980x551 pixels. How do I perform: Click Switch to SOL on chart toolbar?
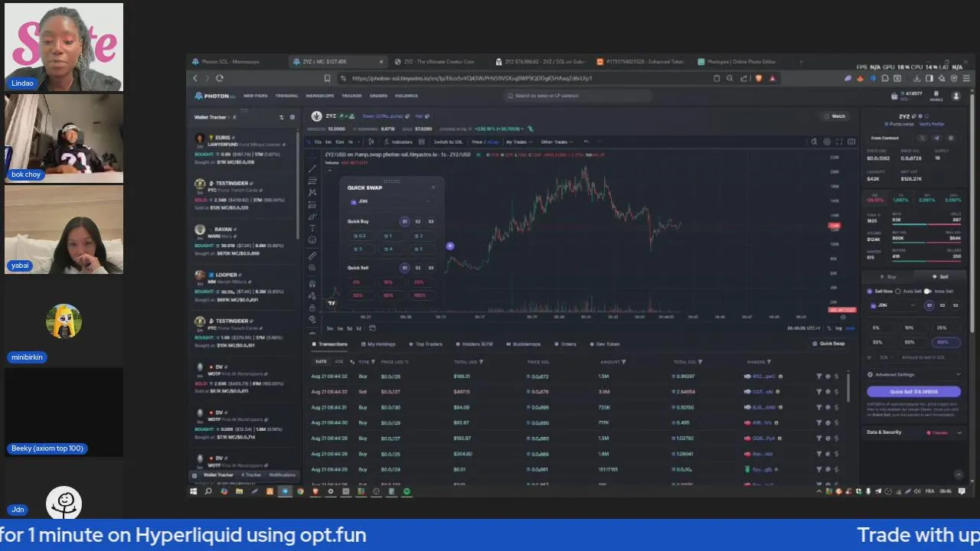coord(448,142)
